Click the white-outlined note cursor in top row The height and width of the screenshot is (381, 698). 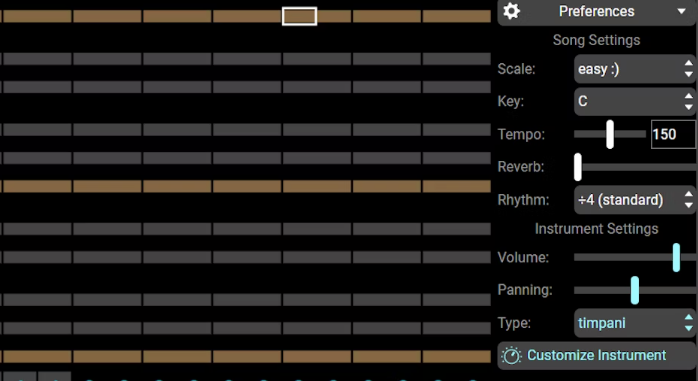click(x=300, y=16)
